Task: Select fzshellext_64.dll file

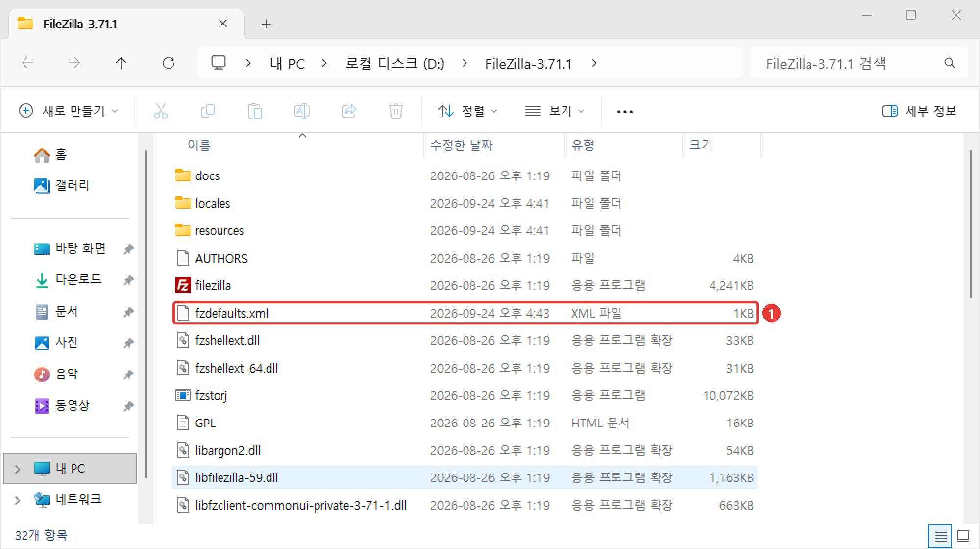Action: click(x=465, y=368)
